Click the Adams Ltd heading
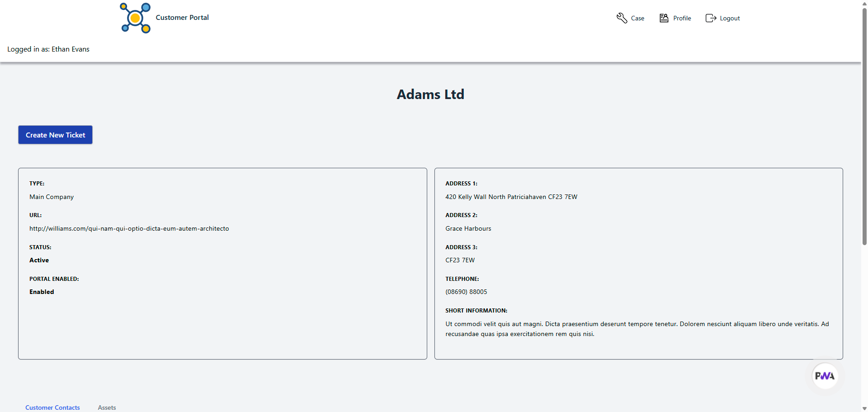The image size is (868, 412). [430, 94]
